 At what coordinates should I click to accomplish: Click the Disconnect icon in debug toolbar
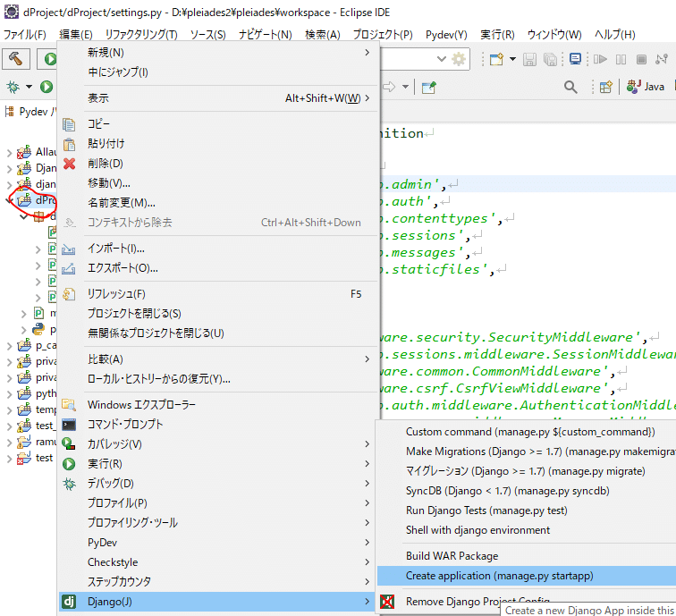[x=662, y=59]
